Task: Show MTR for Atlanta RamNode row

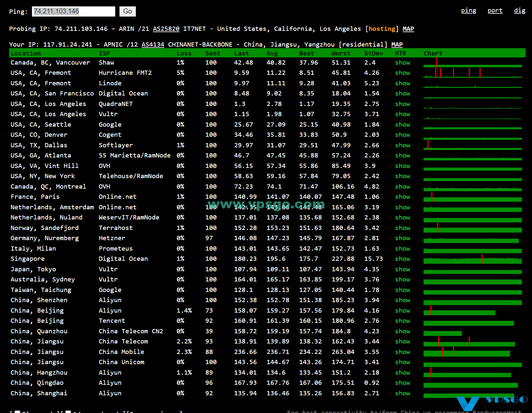Action: tap(403, 155)
